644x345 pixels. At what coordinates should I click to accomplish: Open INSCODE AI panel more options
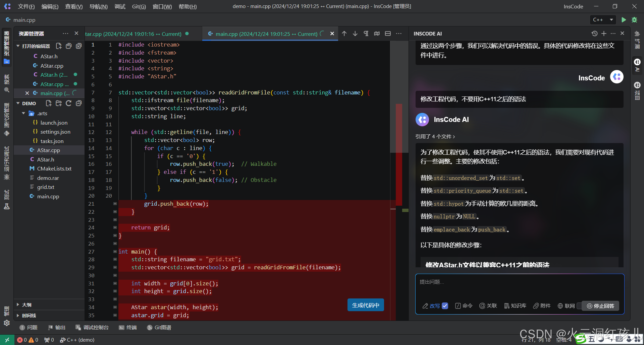(613, 33)
